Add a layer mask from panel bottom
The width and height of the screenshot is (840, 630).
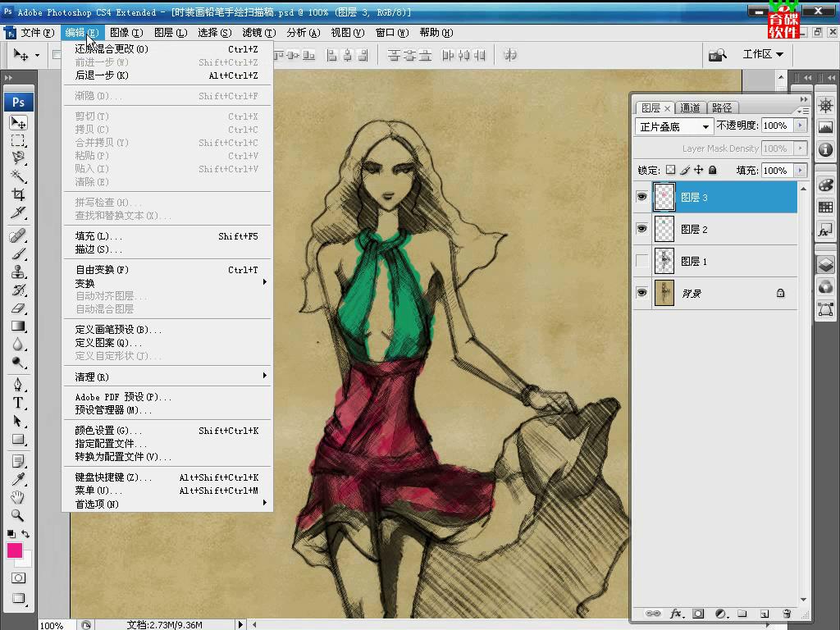pos(698,614)
